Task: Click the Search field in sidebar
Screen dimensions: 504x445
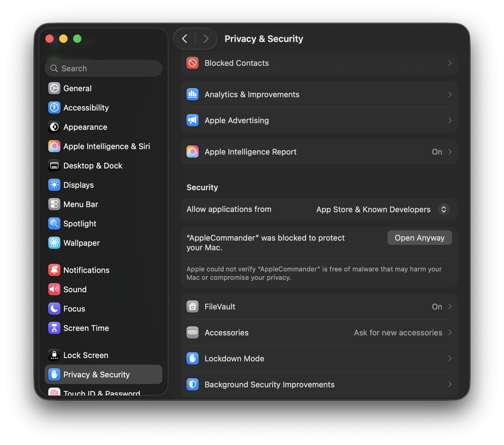Action: [x=104, y=69]
